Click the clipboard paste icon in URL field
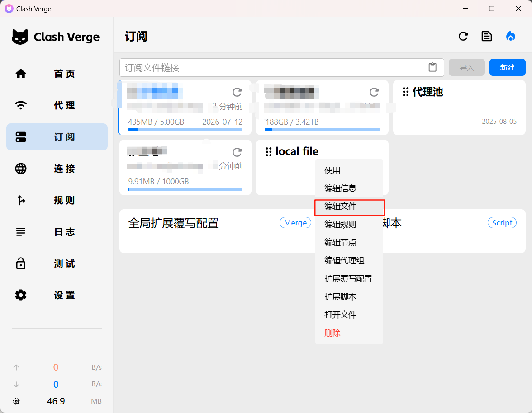 [432, 67]
